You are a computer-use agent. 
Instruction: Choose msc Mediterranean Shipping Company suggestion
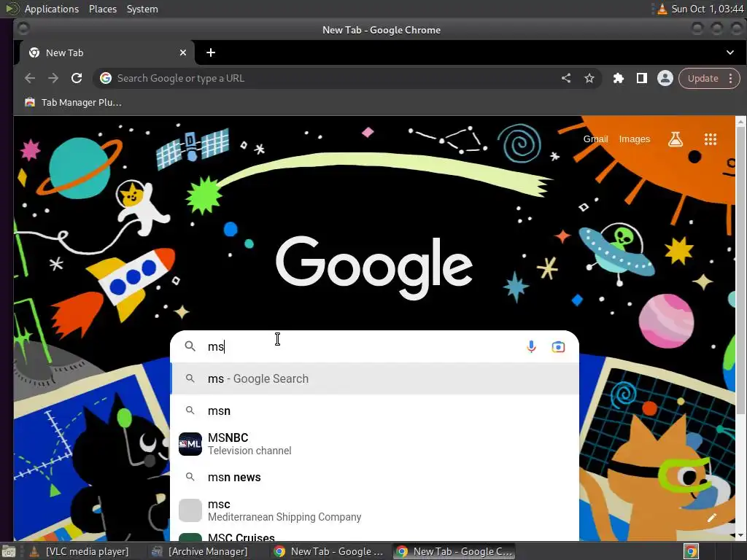[375, 510]
